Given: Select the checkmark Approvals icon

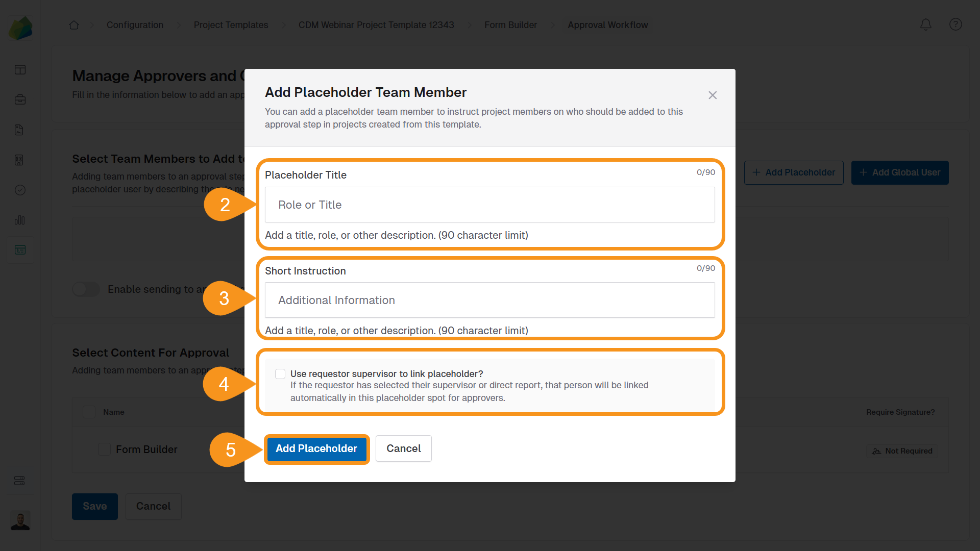Looking at the screenshot, I should tap(20, 190).
